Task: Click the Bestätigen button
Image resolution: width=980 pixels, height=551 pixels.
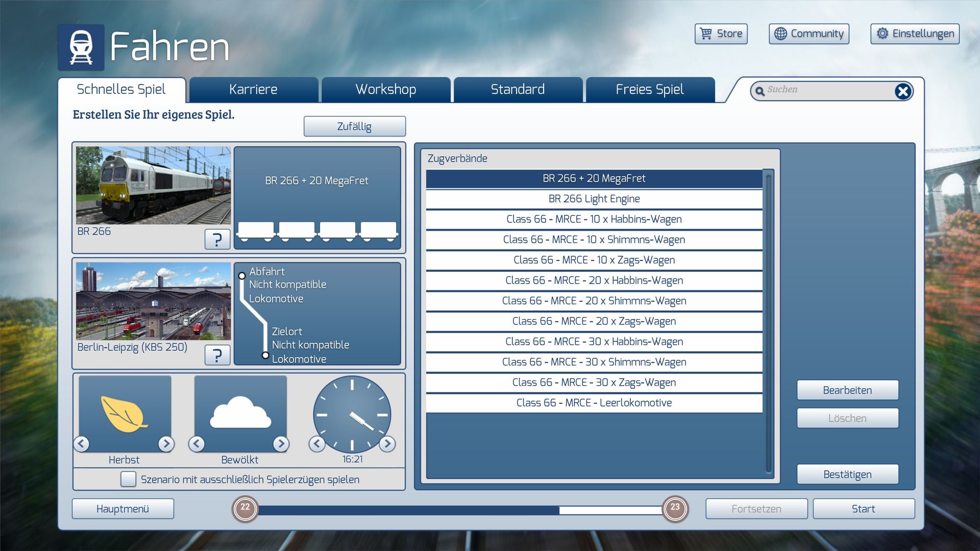Action: (847, 474)
